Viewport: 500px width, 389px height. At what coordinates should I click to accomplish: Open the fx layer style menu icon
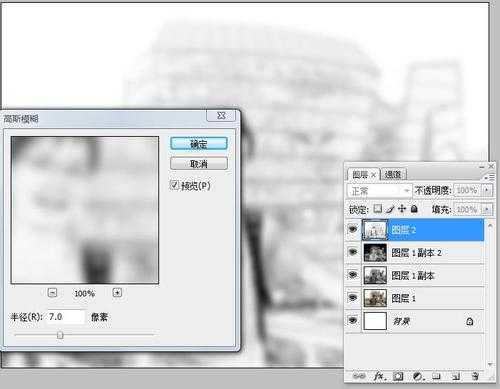(379, 376)
